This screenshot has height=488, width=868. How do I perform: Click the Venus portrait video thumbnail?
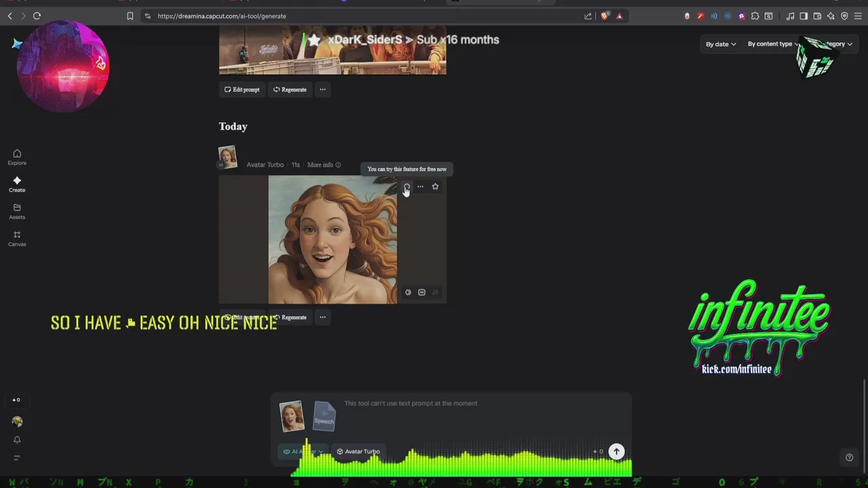coord(332,239)
